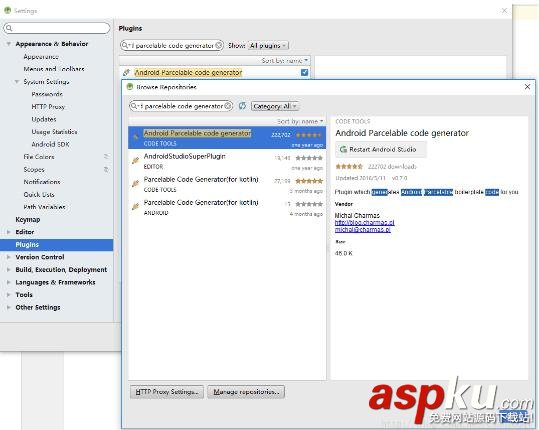
Task: Open Usage Statistics settings page
Action: [x=54, y=132]
